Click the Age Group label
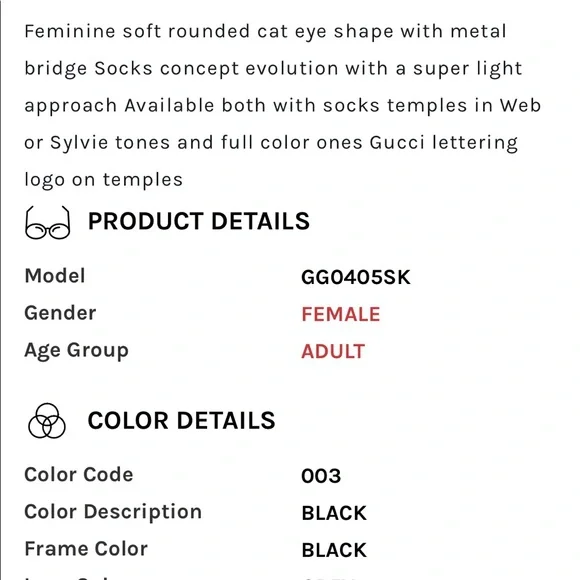Viewport: 580px width, 580px height. pos(77,351)
